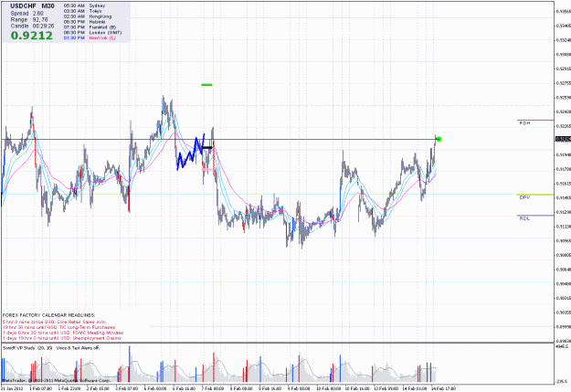Click the Spread 2.60 readout
This screenshot has height=392, width=571.
click(26, 13)
